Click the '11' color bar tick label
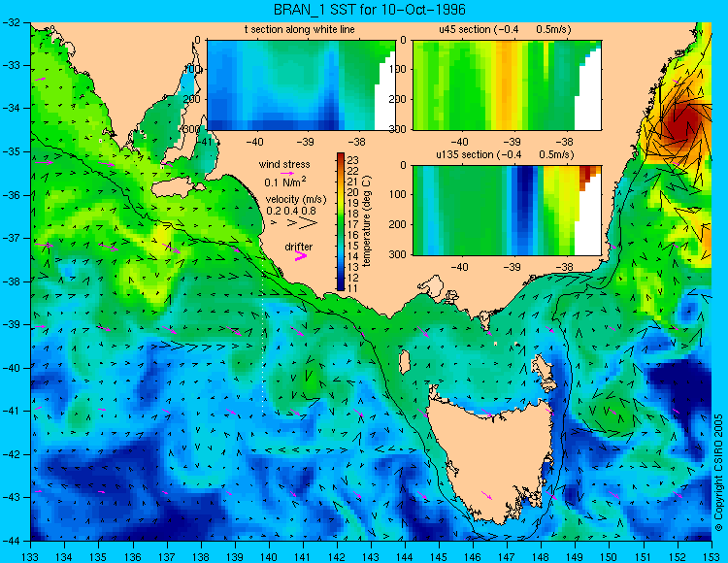The height and width of the screenshot is (563, 728). point(353,288)
